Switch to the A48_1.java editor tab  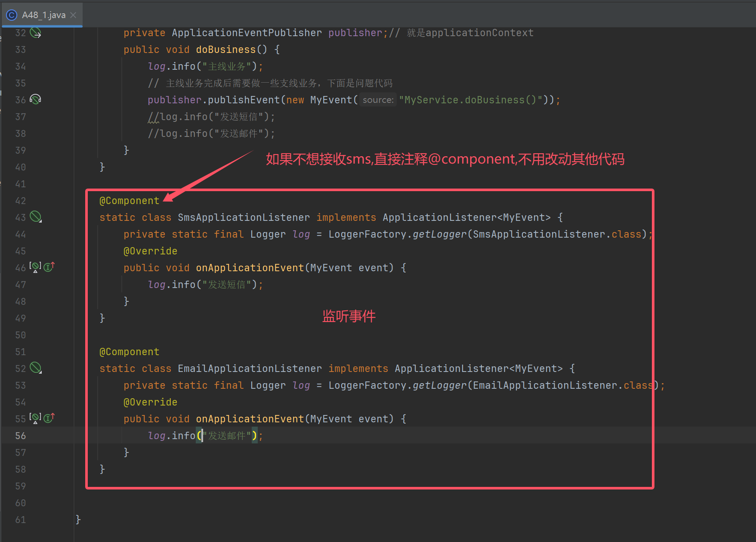pos(42,15)
